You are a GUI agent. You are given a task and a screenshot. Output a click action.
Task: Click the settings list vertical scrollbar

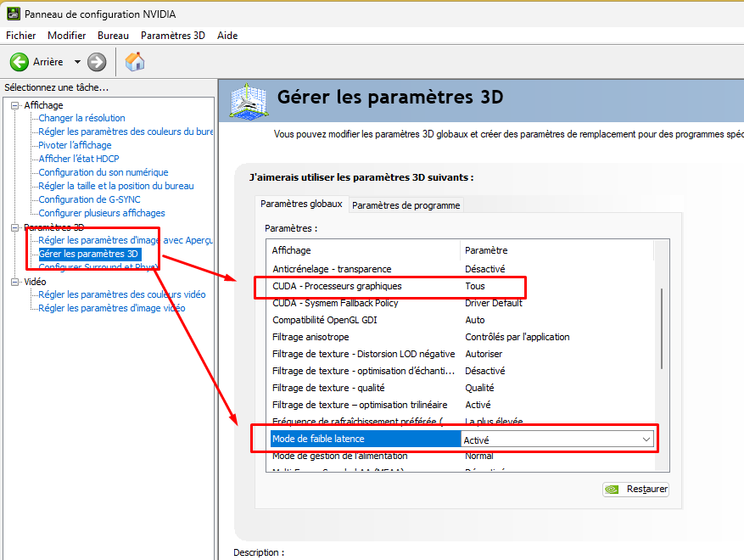[x=662, y=329]
